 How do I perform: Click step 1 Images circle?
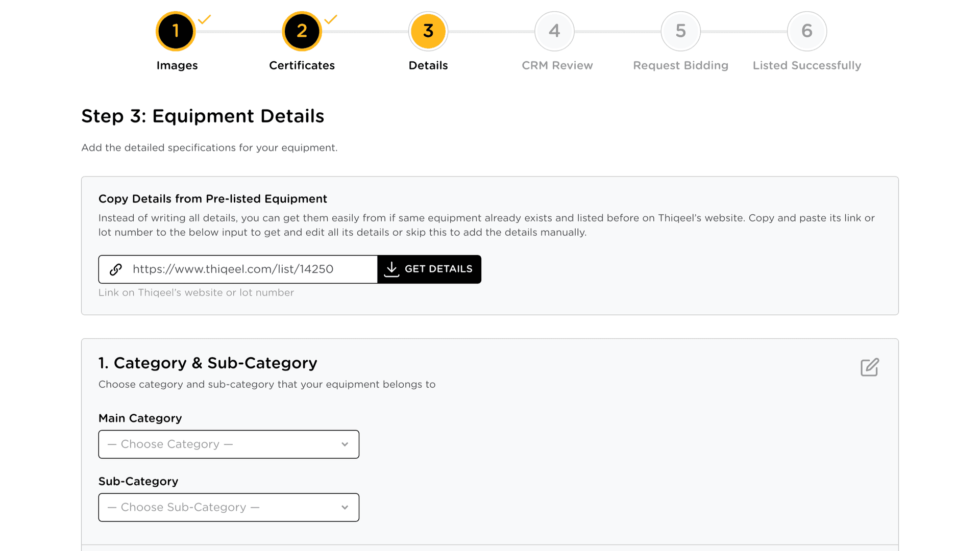point(176,31)
